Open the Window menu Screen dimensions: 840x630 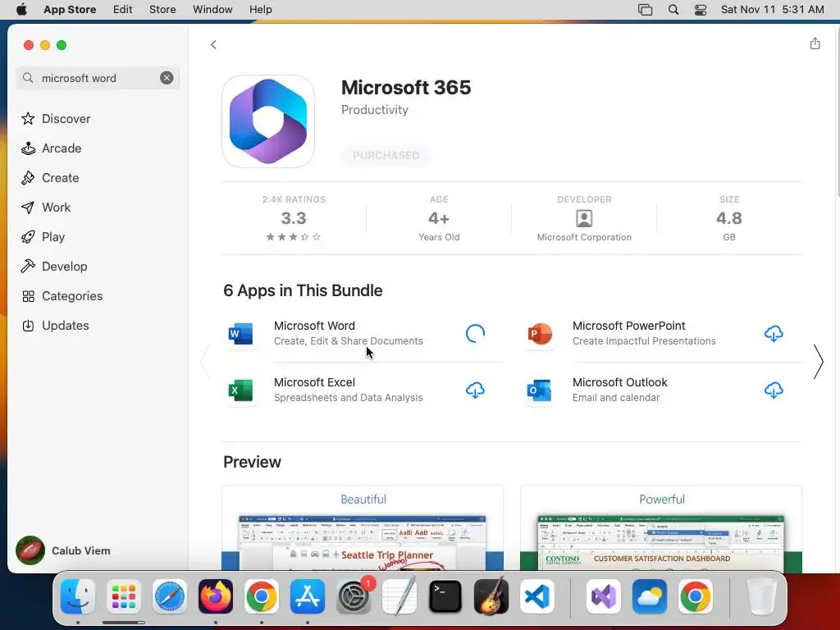(212, 10)
